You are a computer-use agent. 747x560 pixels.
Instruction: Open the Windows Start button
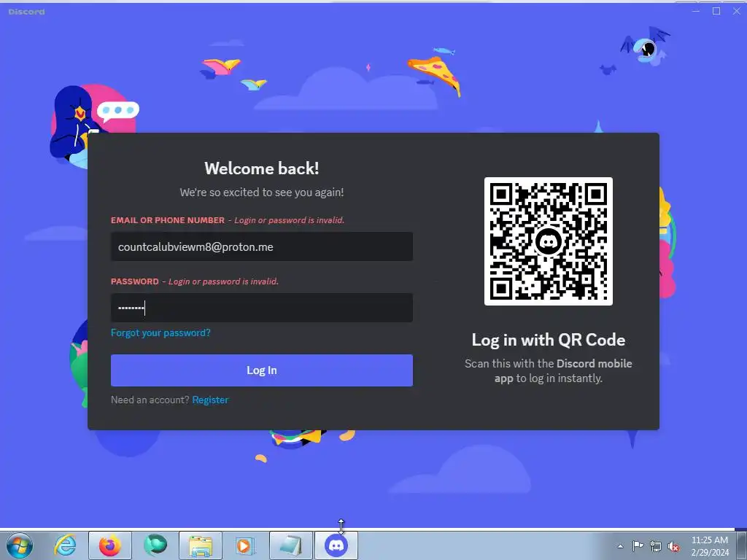(x=20, y=545)
